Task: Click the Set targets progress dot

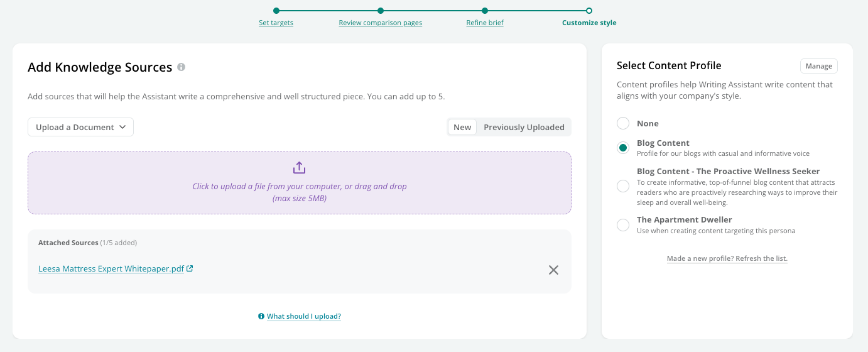Action: tap(276, 10)
